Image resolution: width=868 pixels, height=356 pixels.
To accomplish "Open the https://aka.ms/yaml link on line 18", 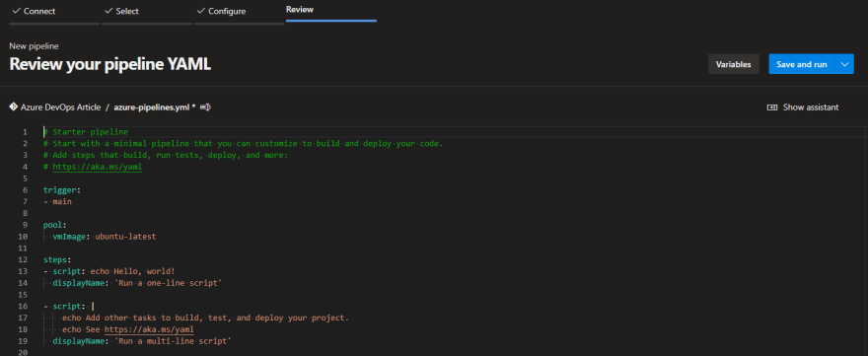I will (150, 329).
